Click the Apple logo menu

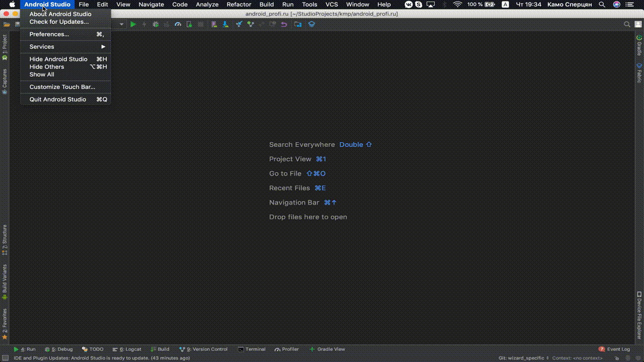point(12,5)
